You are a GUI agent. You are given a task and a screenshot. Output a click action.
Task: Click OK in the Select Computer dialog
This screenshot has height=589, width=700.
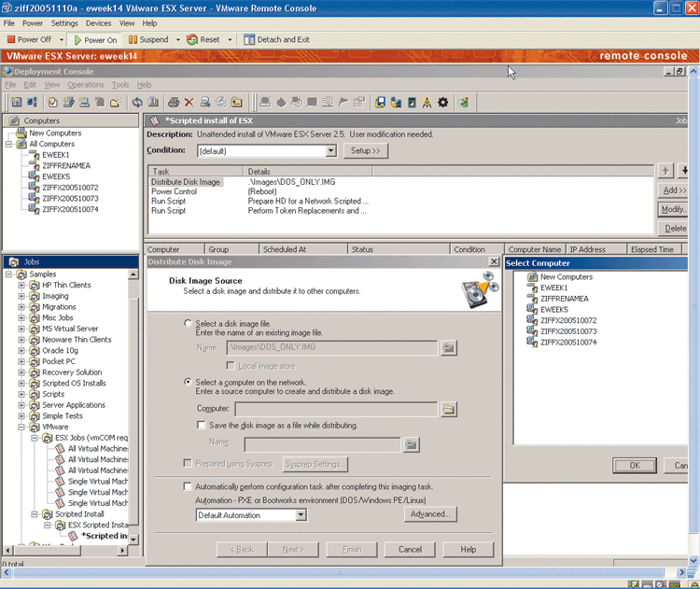tap(635, 465)
